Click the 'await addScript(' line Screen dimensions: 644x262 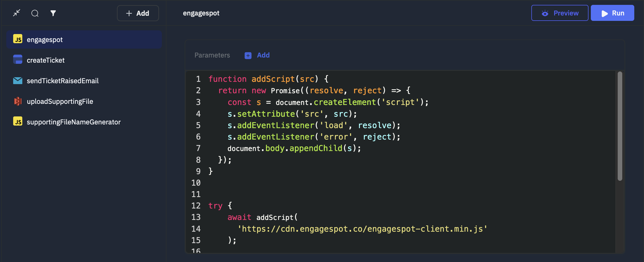[x=263, y=217]
